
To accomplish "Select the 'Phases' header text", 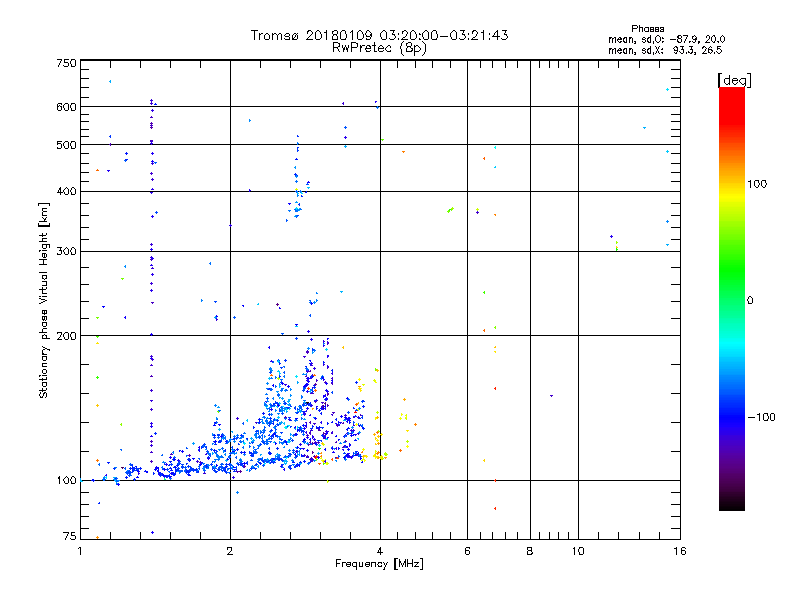I will coord(647,29).
